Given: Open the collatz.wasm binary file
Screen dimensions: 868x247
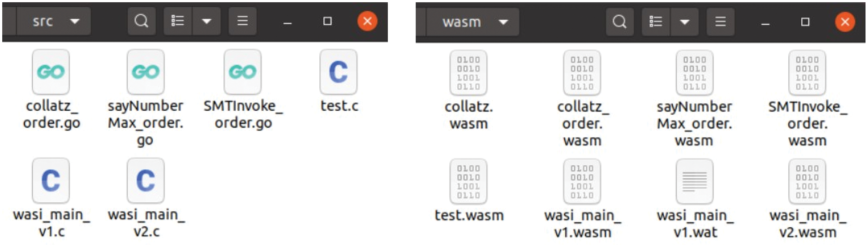Looking at the screenshot, I should [x=468, y=73].
